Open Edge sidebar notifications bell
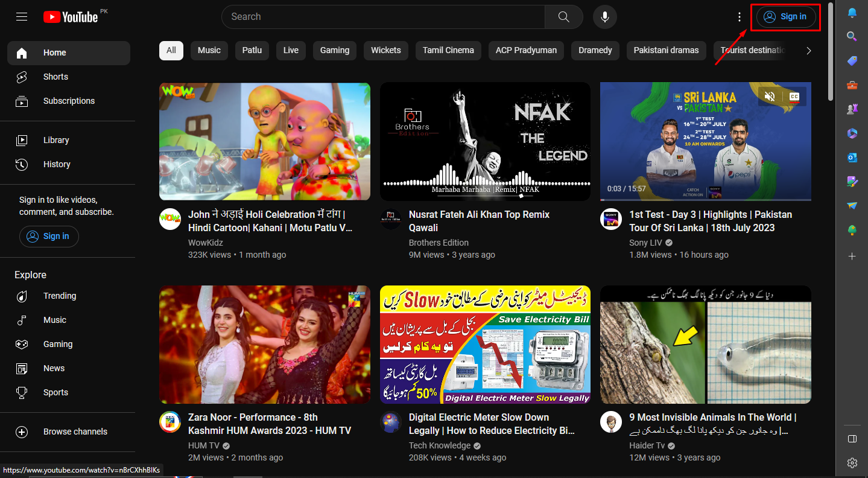This screenshot has width=868, height=478. click(x=852, y=13)
